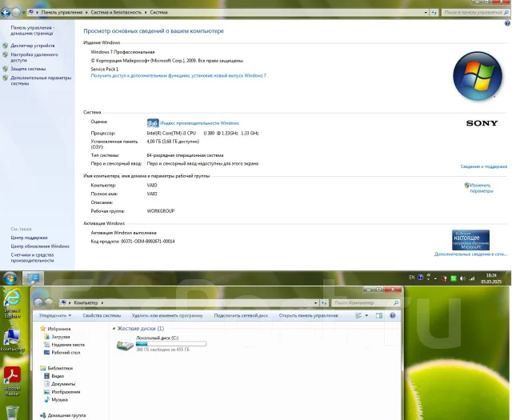Go back in the System control panel window
This screenshot has height=420, width=512.
tap(6, 13)
